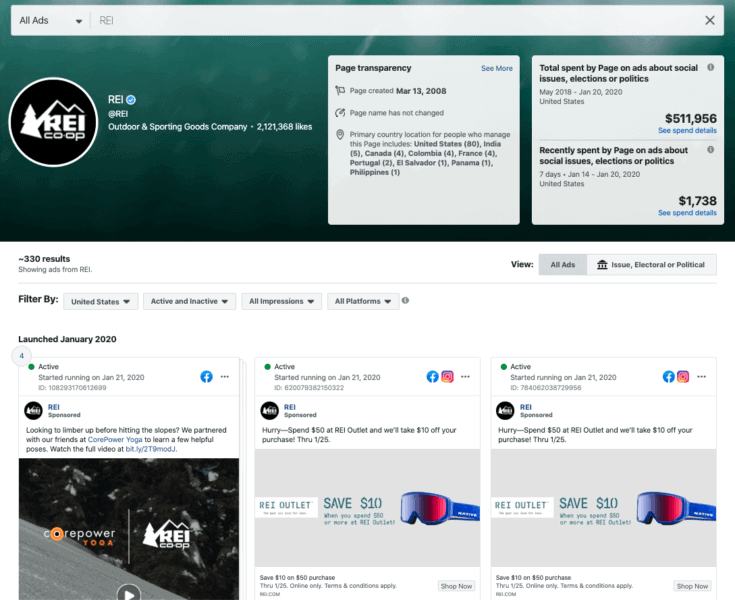
Task: Click REI Outlet goggles image in right ad
Action: pos(604,508)
